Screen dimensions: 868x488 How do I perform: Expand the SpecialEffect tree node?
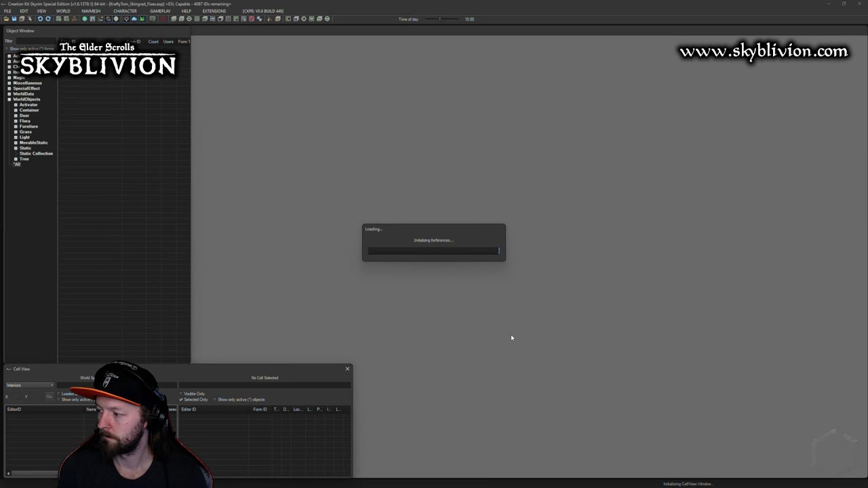click(x=9, y=88)
